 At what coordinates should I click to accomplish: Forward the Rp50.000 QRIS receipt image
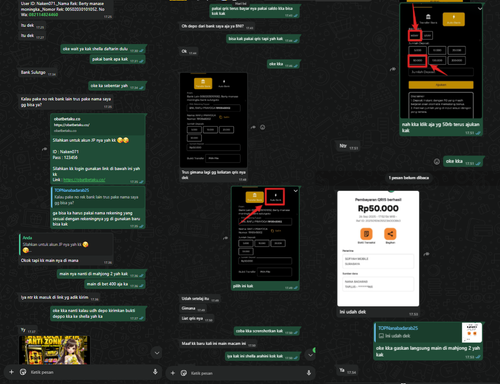[x=427, y=254]
